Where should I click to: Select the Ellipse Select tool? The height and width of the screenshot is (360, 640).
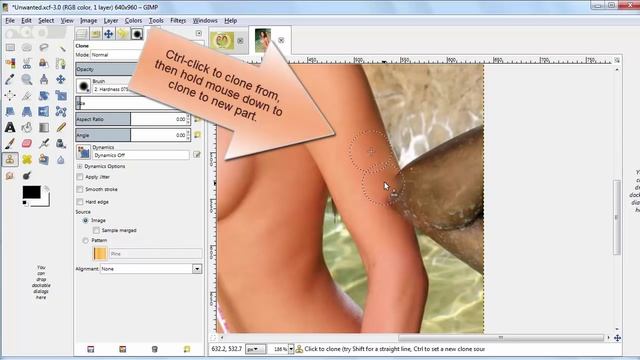[x=27, y=48]
